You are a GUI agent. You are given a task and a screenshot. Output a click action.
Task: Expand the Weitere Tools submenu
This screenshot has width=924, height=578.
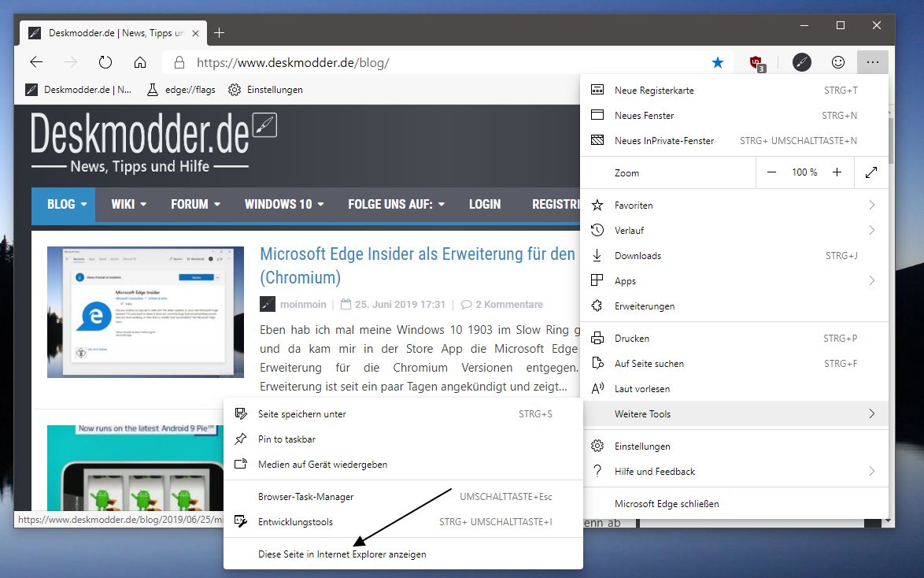tap(734, 414)
